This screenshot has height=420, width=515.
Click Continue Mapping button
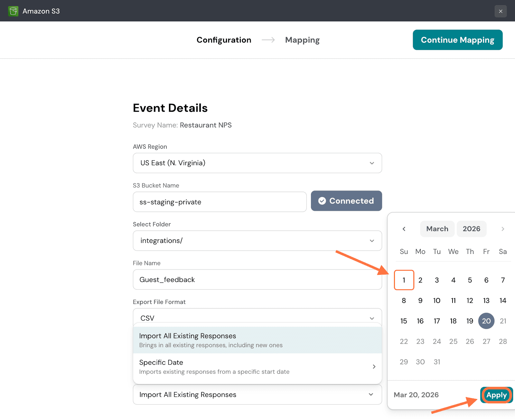(457, 40)
